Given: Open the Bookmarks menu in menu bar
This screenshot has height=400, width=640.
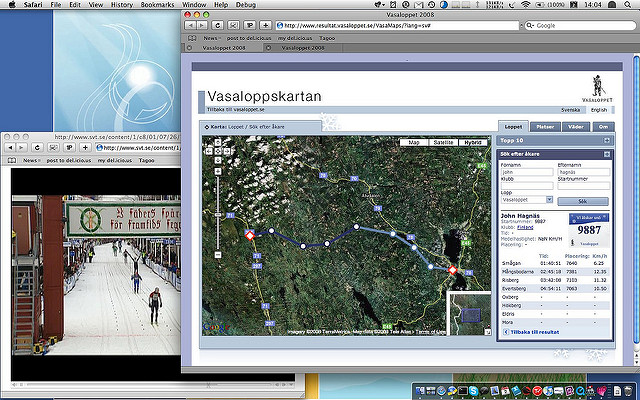Looking at the screenshot, I should 157,5.
